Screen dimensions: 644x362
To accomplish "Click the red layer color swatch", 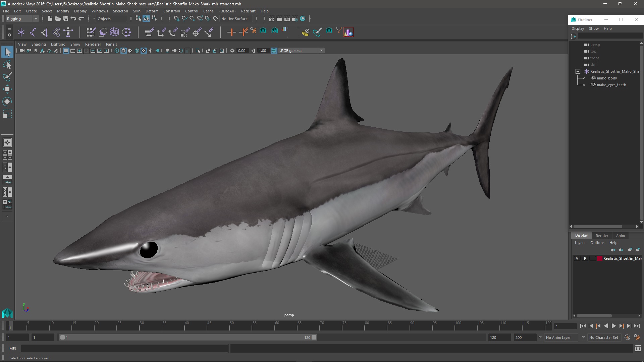I will [x=599, y=258].
